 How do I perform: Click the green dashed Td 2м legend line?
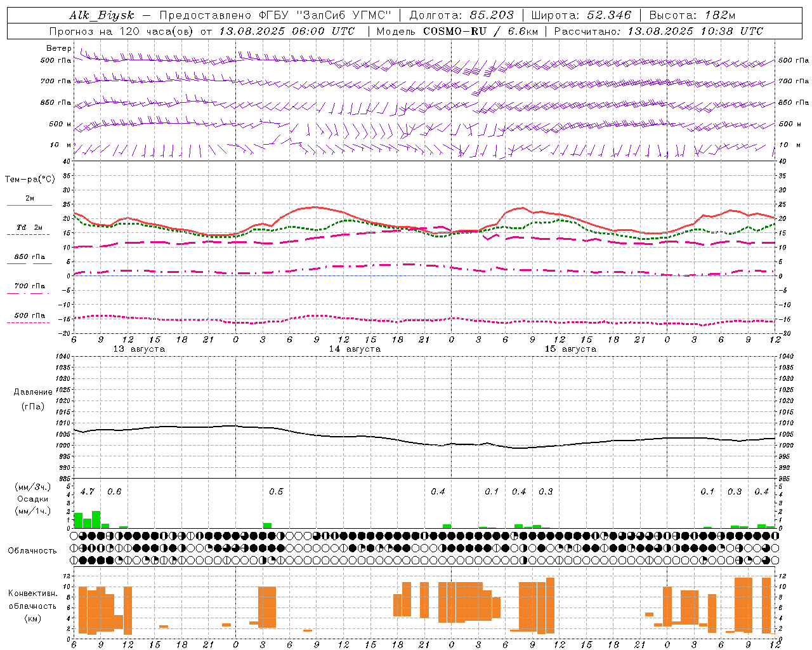click(x=28, y=235)
